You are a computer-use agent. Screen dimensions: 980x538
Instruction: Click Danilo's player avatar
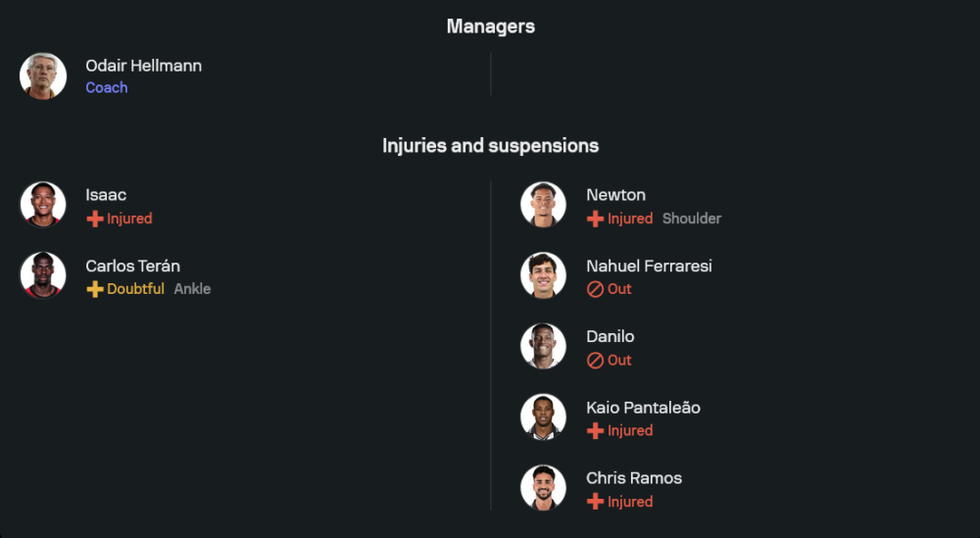[x=543, y=346]
